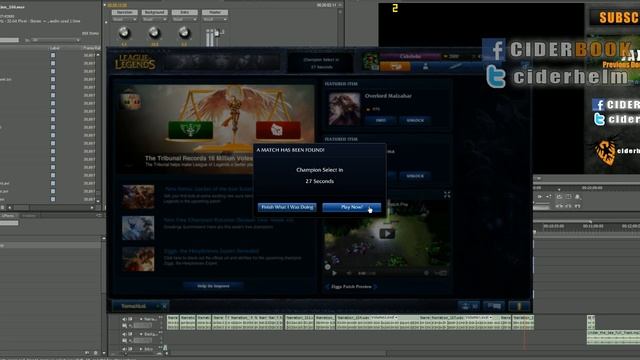Image resolution: width=640 pixels, height=360 pixels.
Task: Click the Play Now! button
Action: (352, 207)
